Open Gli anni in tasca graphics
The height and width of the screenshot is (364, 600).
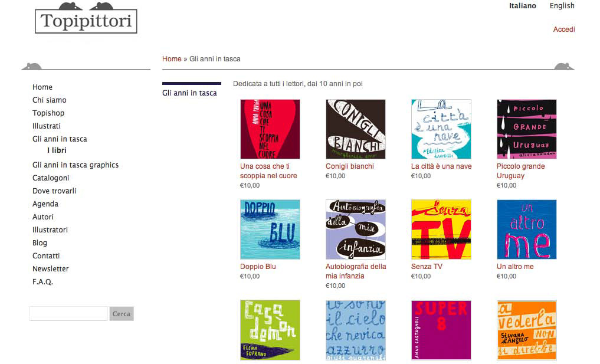[76, 165]
